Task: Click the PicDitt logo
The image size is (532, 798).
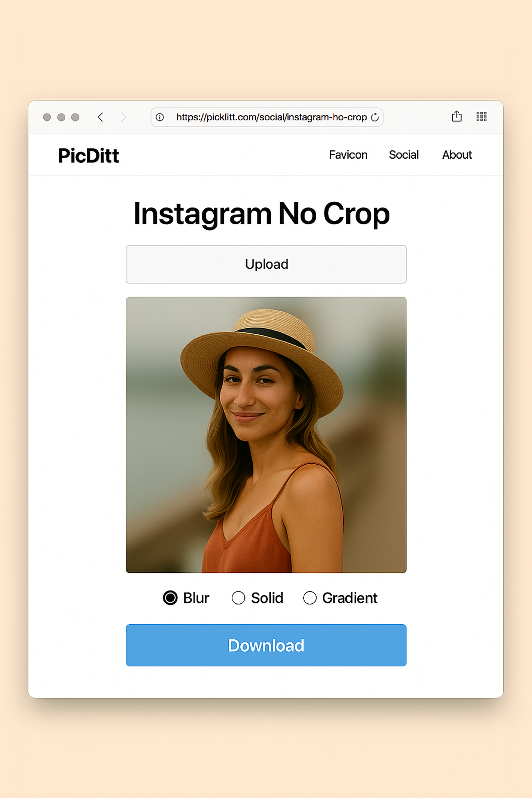Action: (88, 155)
